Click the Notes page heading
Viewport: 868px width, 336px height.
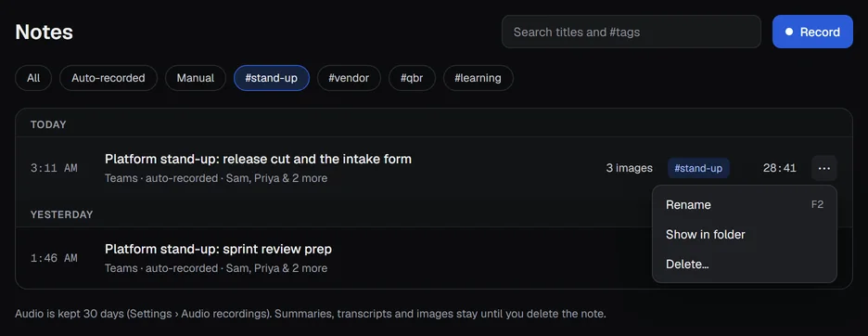click(x=44, y=32)
